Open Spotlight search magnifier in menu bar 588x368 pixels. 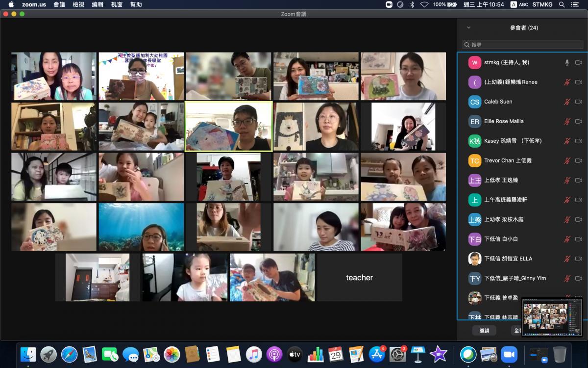coord(562,4)
